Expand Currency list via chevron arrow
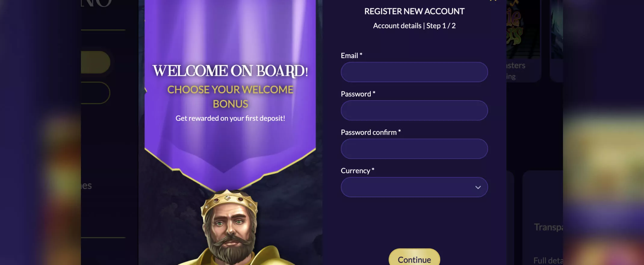Viewport: 644px width, 265px height. 478,187
